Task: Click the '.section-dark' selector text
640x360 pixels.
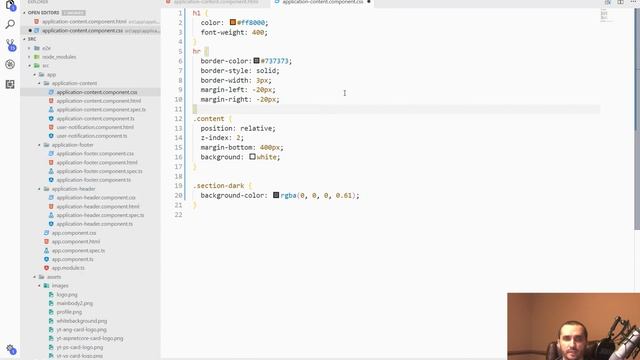Action: coord(218,186)
